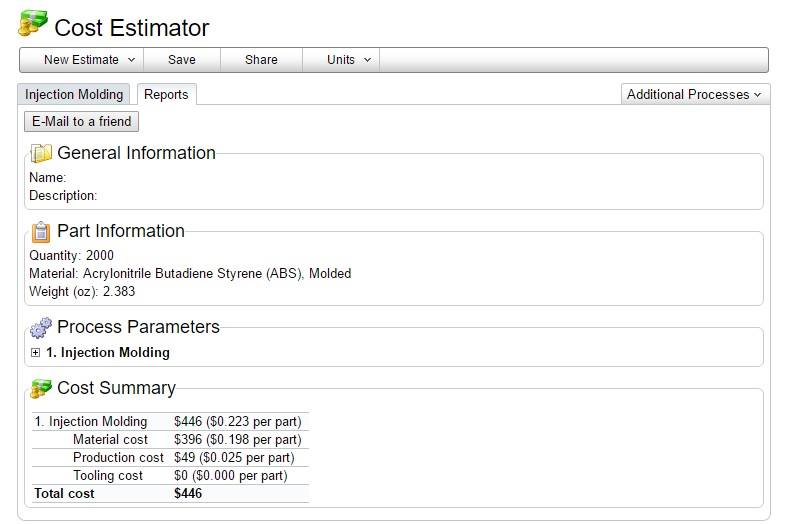This screenshot has height=524, width=800.
Task: Click the Cost Estimator logo icon
Action: 33,23
